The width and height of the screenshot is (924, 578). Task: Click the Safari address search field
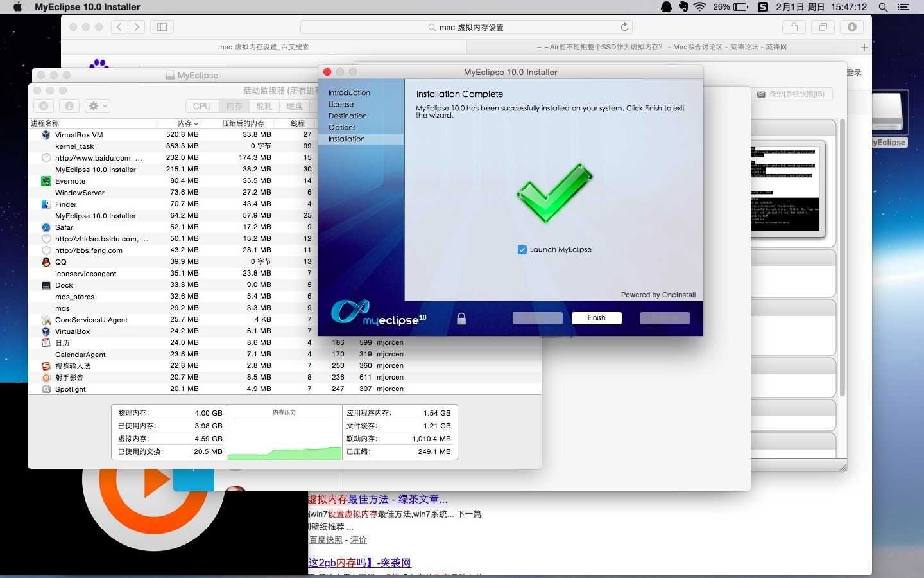click(466, 27)
